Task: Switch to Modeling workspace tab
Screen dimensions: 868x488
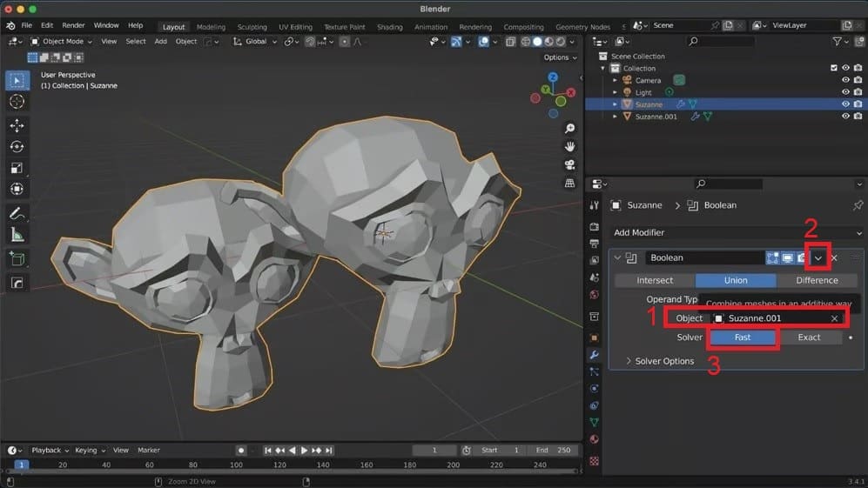Action: (x=211, y=27)
